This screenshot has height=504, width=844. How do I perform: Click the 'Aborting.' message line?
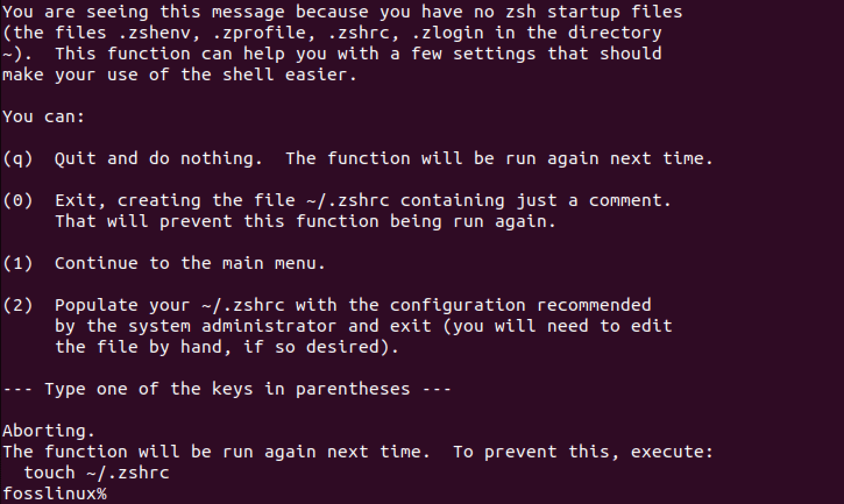click(x=49, y=431)
